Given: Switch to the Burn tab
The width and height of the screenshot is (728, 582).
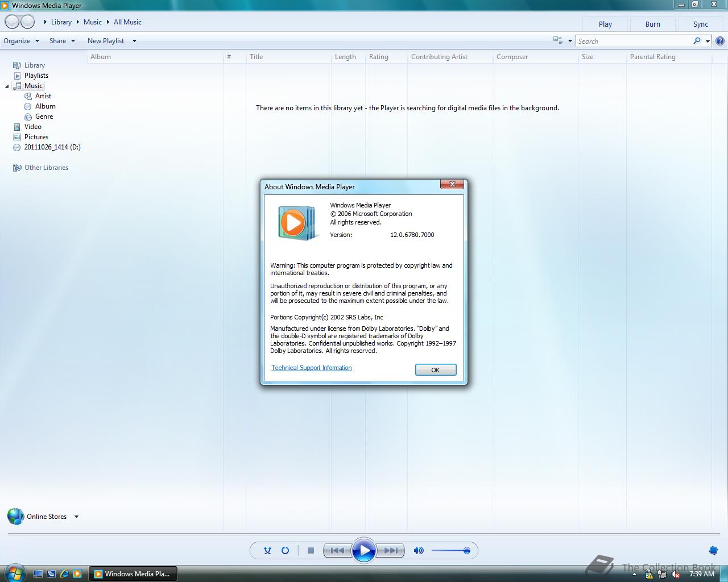Looking at the screenshot, I should (x=653, y=24).
